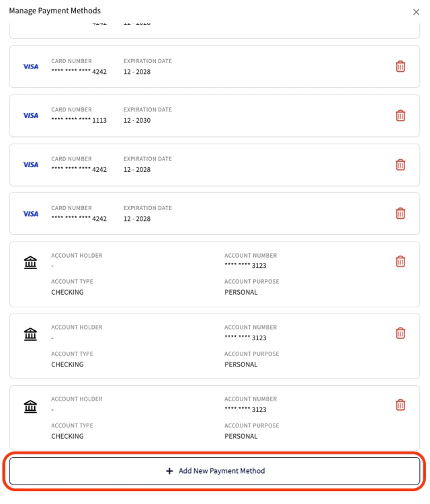Click the bank icon of the middle checking account

click(x=30, y=334)
